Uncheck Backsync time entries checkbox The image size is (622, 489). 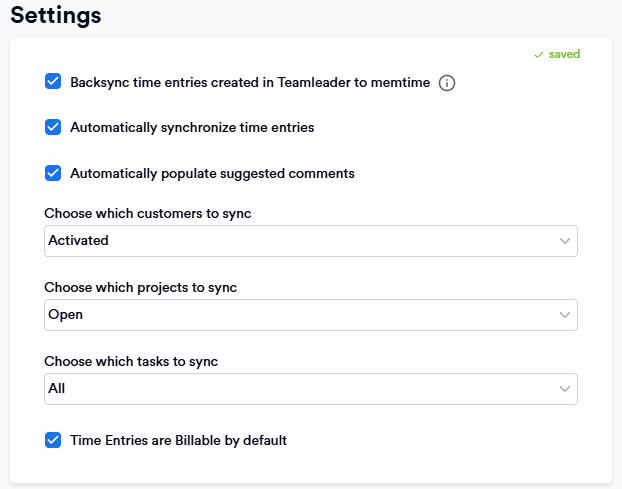tap(53, 82)
